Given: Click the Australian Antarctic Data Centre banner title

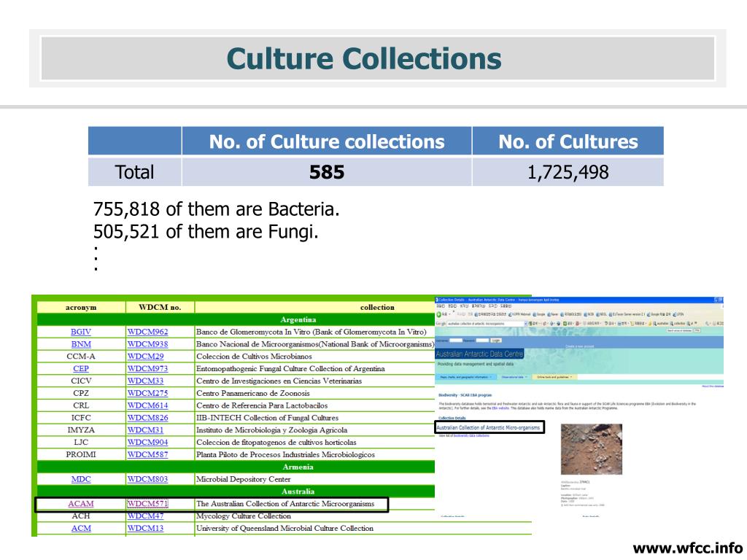Looking at the screenshot, I should [479, 354].
